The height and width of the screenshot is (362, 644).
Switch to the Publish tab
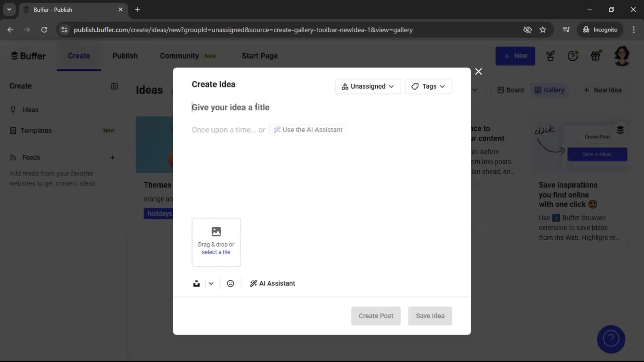pos(125,56)
